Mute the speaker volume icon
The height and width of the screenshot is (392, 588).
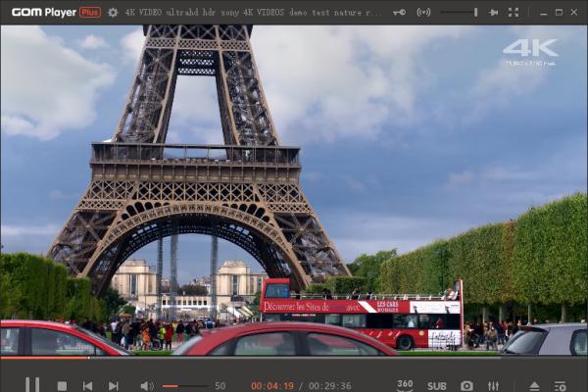tap(147, 386)
